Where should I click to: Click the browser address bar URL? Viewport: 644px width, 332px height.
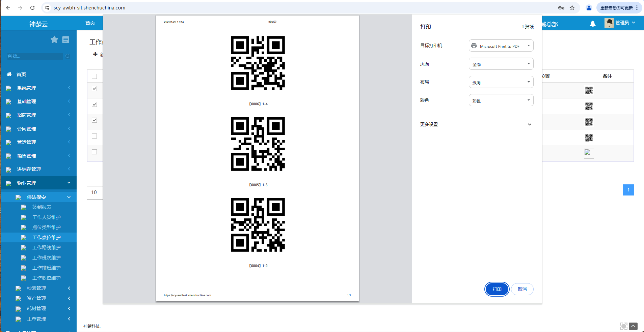pos(89,8)
